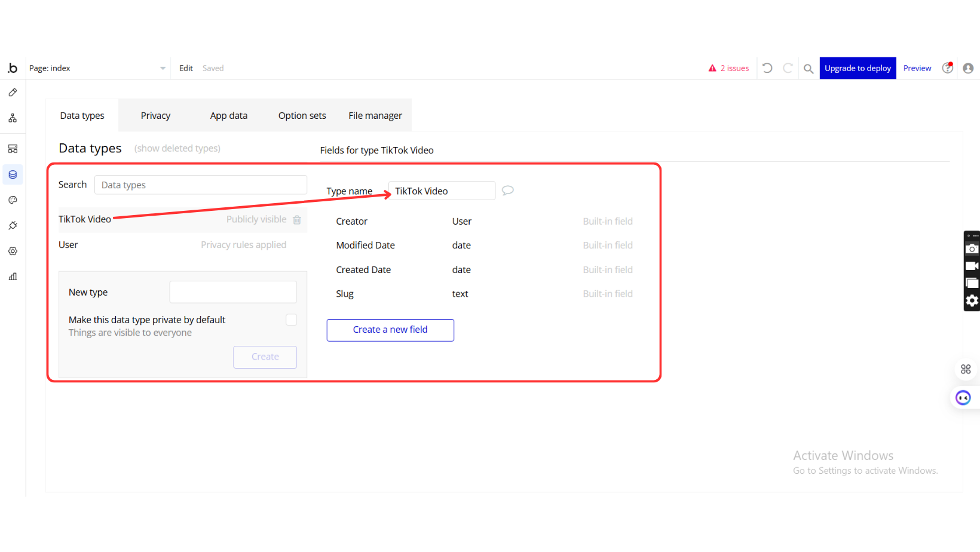The height and width of the screenshot is (552, 980).
Task: Click the Slug field name
Action: point(345,294)
